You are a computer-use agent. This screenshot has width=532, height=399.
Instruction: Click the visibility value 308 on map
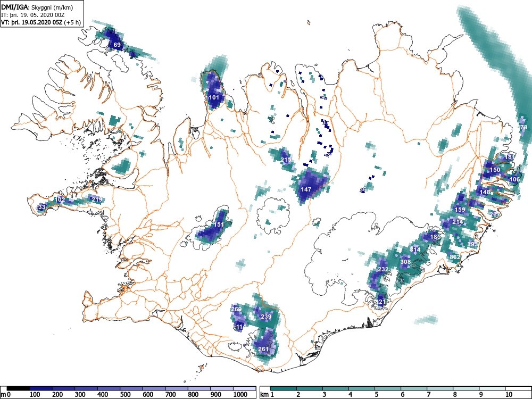click(x=405, y=262)
